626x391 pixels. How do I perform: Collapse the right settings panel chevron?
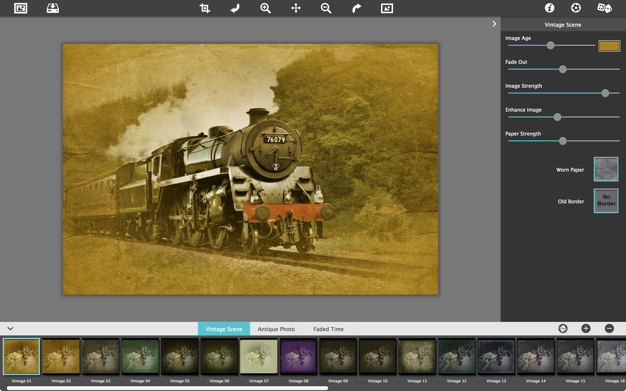[494, 24]
